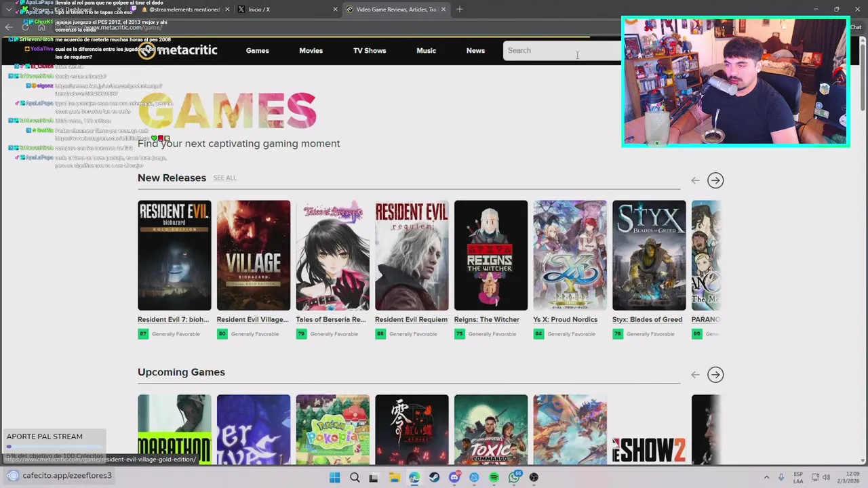The width and height of the screenshot is (868, 488).
Task: Show hidden system tray icons
Action: click(766, 477)
